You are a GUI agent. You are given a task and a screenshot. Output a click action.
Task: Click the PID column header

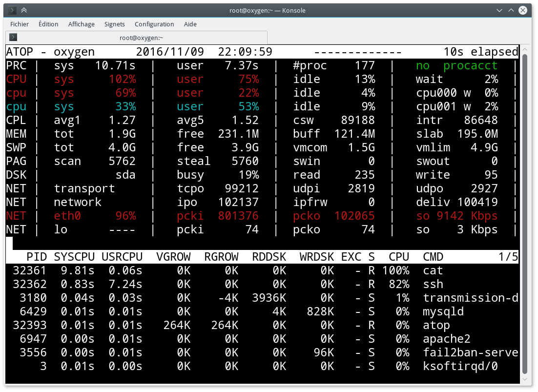coord(36,257)
